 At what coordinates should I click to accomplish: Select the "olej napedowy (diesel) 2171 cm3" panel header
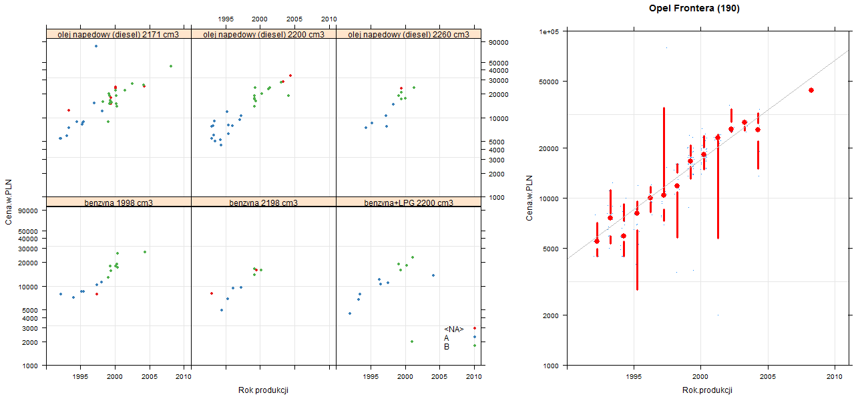click(119, 34)
